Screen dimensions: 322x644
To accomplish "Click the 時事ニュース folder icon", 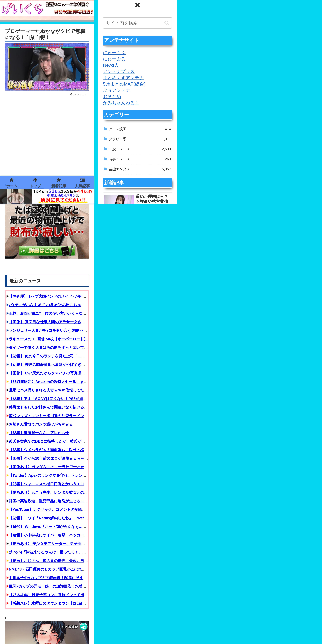I will click(105, 159).
